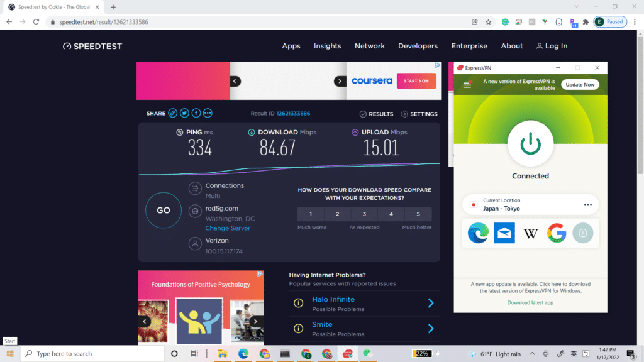
Task: Rate download speed as 4
Action: pos(391,214)
